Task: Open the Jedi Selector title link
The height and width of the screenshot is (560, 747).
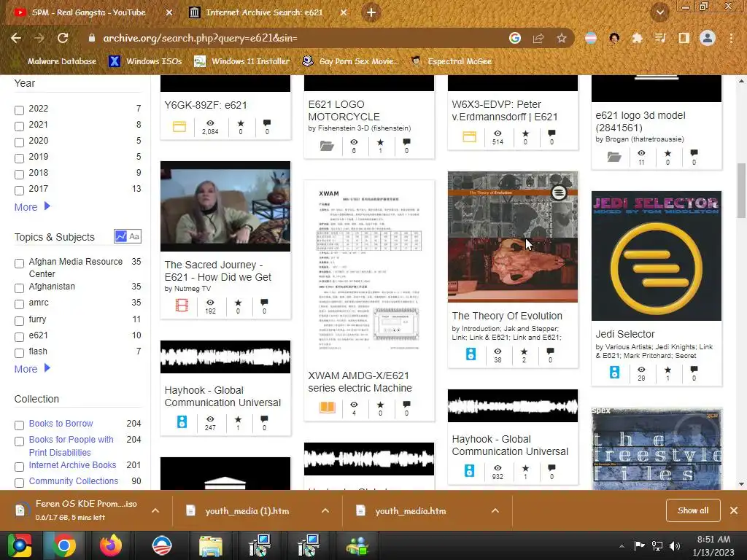Action: [x=625, y=334]
